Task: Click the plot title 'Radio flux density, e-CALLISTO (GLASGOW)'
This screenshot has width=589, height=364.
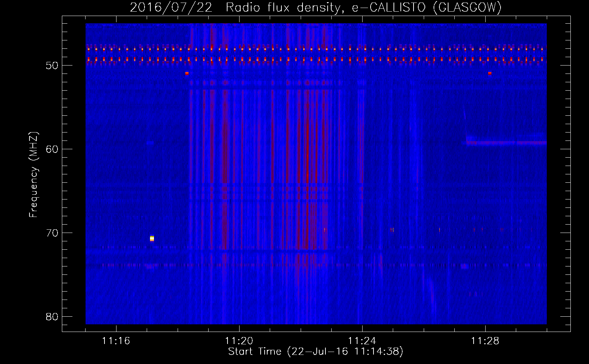Action: pyautogui.click(x=364, y=7)
